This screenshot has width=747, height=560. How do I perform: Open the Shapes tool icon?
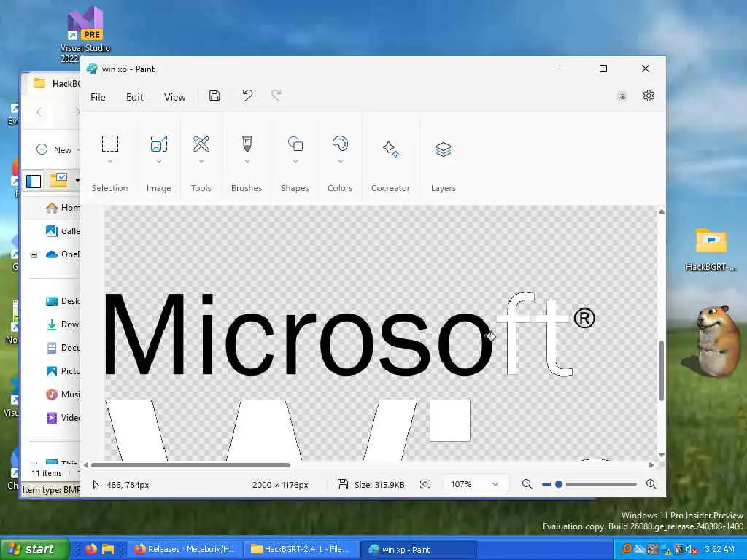tap(295, 144)
